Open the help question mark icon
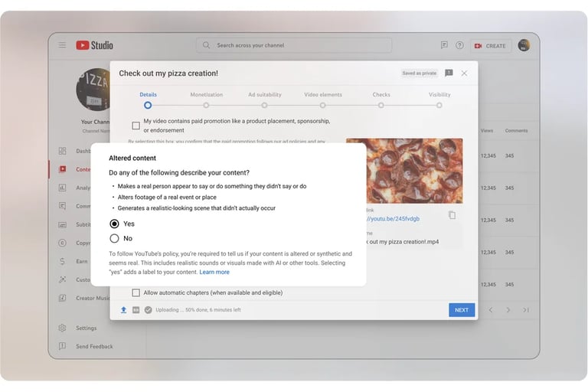588x392 pixels. 459,45
